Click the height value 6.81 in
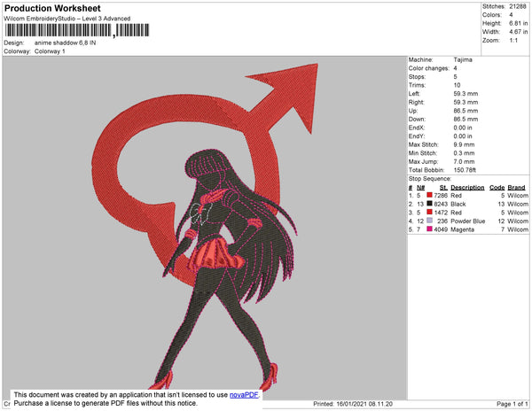This screenshot has width=532, height=411. pyautogui.click(x=518, y=23)
